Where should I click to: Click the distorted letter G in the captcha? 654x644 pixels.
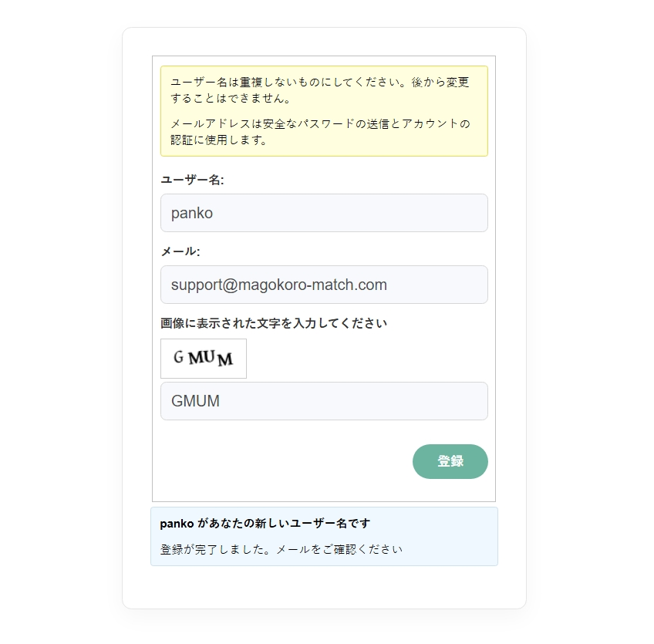[178, 357]
